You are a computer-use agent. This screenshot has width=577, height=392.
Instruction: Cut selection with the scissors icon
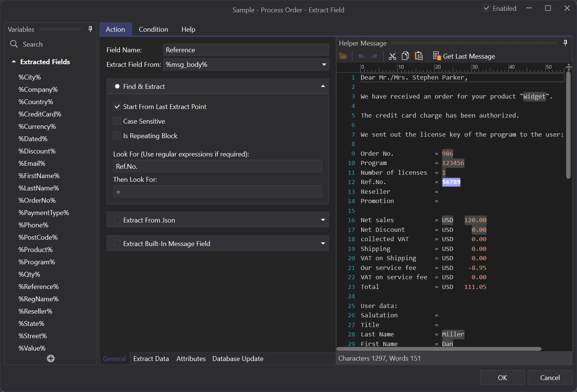[x=392, y=56]
